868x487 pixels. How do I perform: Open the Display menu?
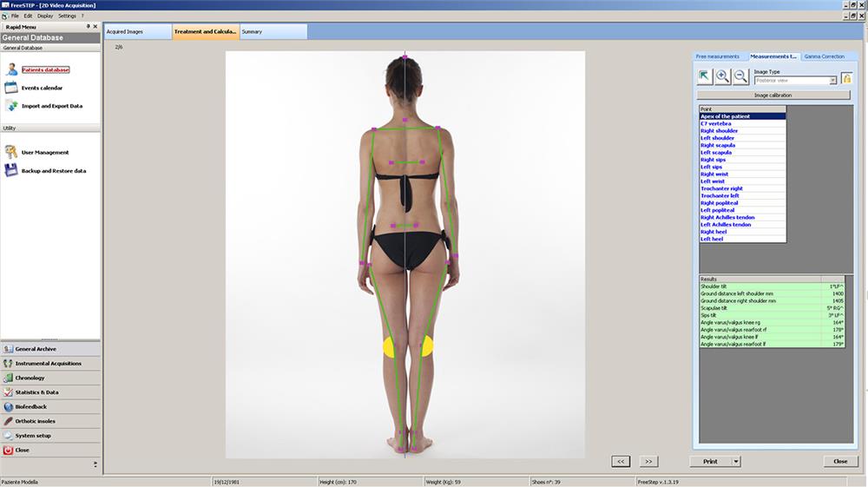coord(44,16)
